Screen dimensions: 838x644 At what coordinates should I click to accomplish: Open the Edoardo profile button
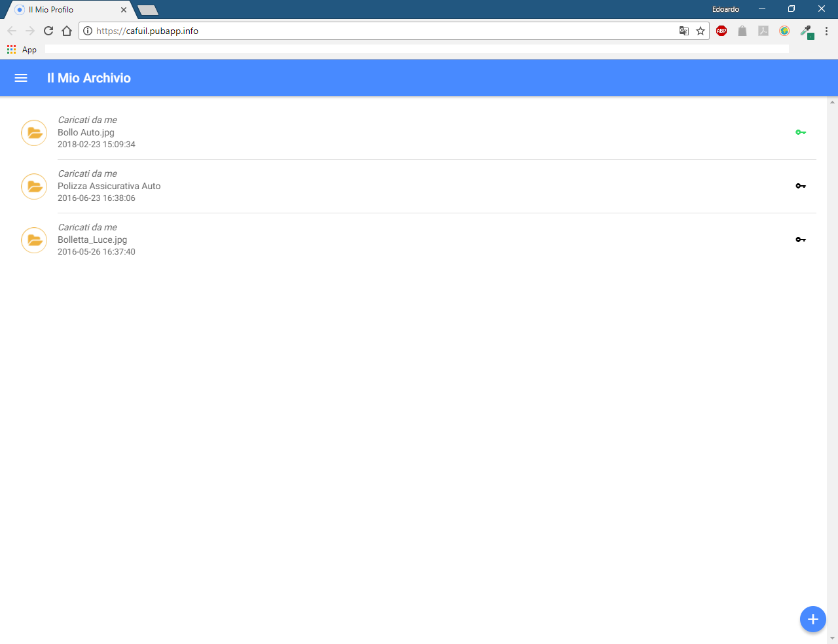coord(725,9)
